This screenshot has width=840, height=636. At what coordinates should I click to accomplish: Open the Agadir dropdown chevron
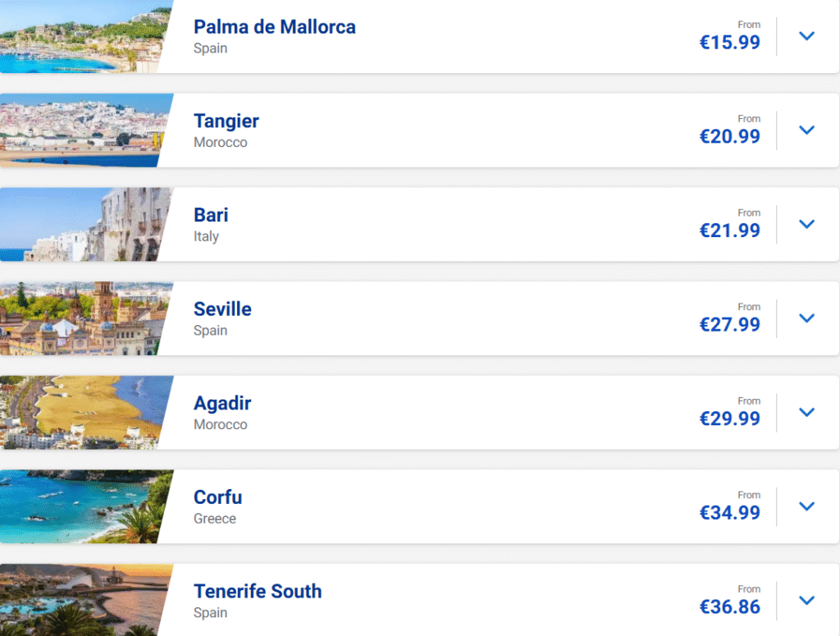click(x=806, y=412)
